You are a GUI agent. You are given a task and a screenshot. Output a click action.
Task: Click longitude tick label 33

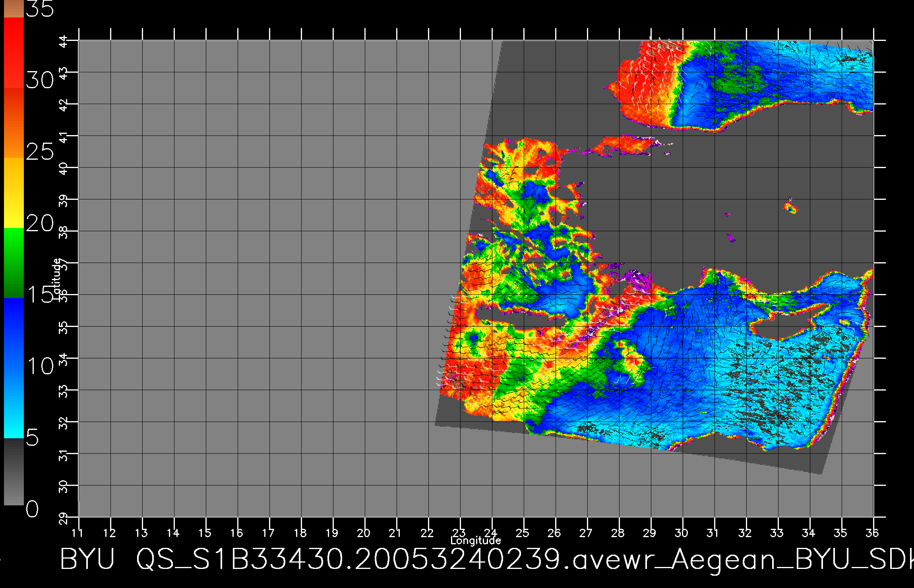click(x=777, y=533)
